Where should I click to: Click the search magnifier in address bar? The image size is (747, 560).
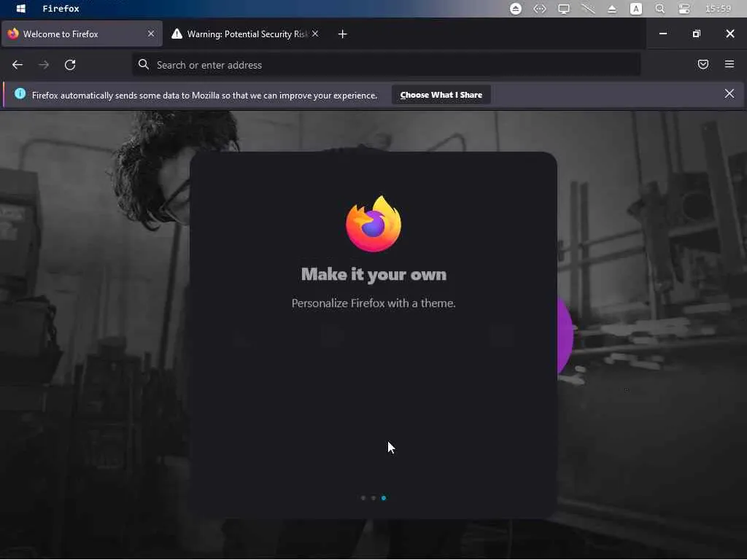coord(144,64)
